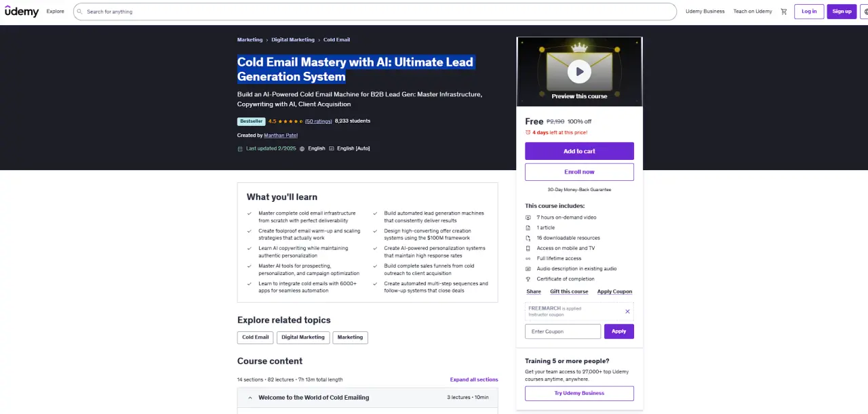Screen dimensions: 868x414
Task: Click the course preview thumbnail
Action: (x=579, y=71)
